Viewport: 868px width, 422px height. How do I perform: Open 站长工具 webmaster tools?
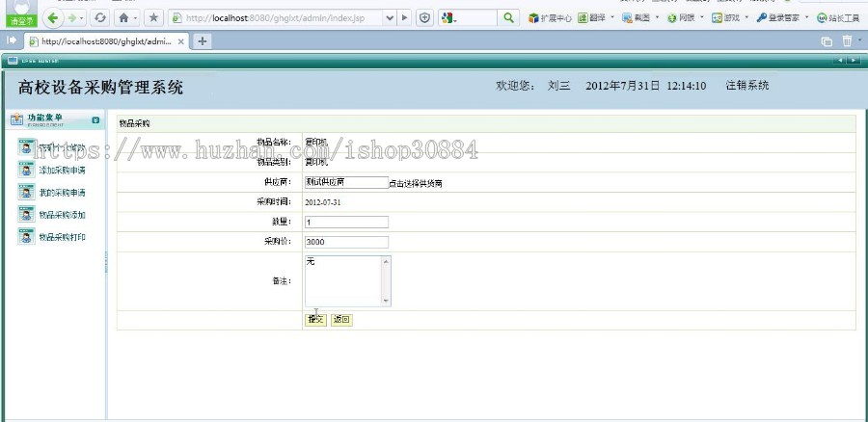pyautogui.click(x=839, y=18)
